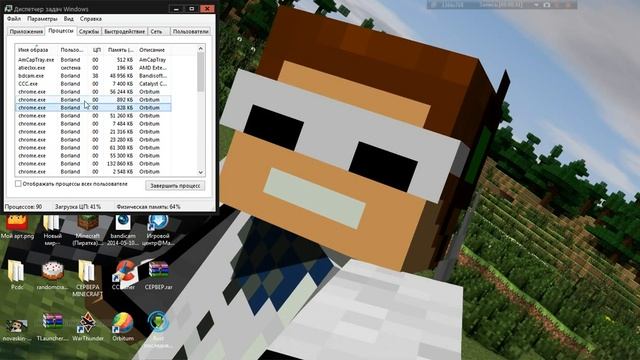Open the Вид menu
The height and width of the screenshot is (360, 640).
point(69,19)
